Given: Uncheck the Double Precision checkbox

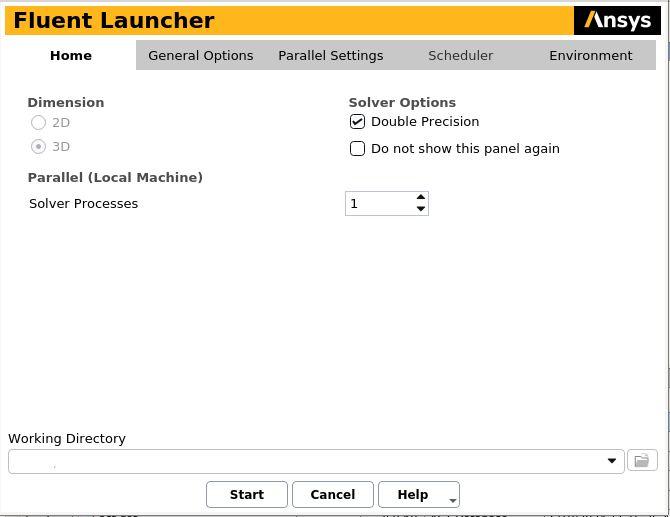Looking at the screenshot, I should click(x=358, y=122).
